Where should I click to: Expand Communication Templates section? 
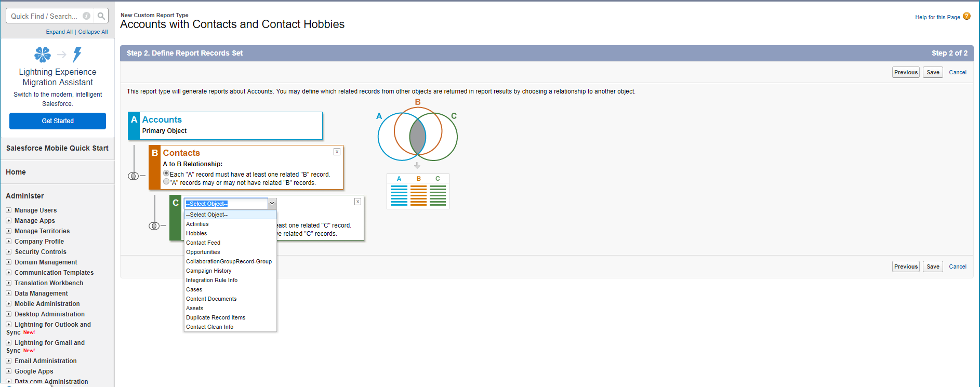(x=8, y=273)
